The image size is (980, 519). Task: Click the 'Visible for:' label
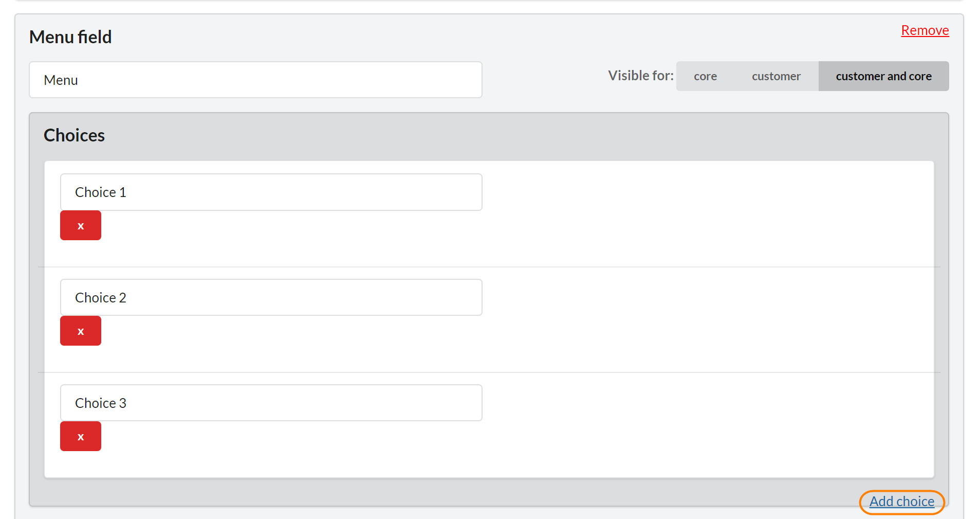640,76
